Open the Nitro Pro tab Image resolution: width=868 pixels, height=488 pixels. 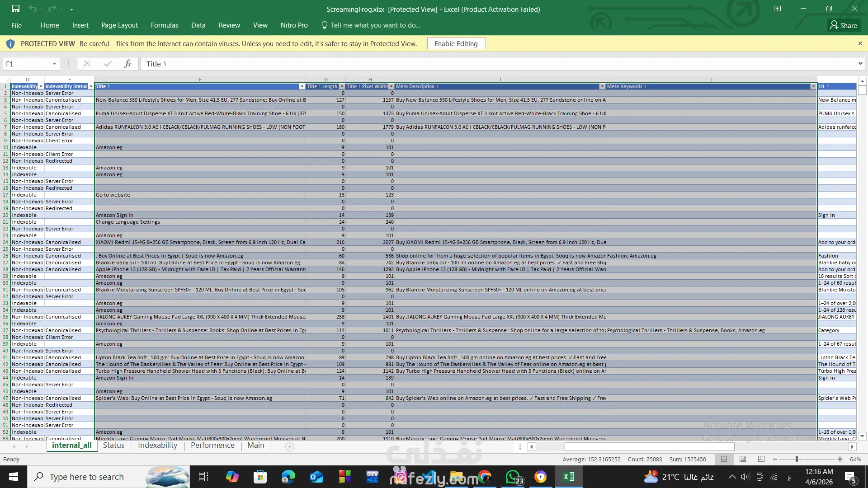[x=294, y=25]
